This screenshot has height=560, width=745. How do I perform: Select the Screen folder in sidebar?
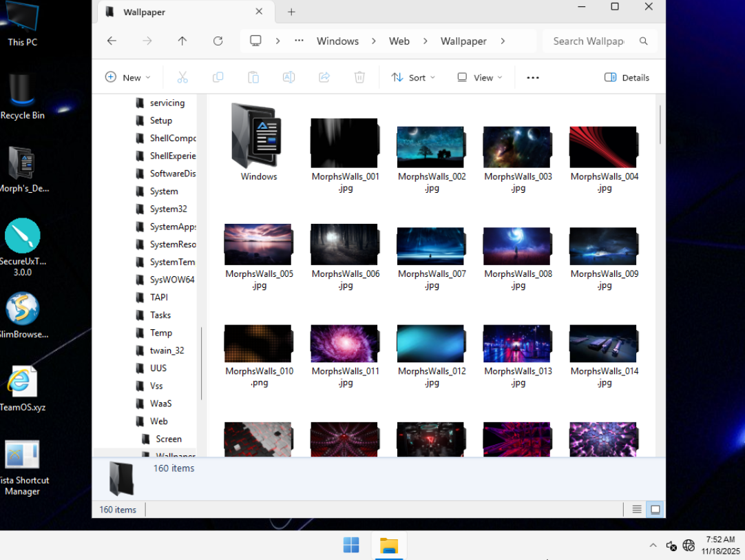click(169, 439)
